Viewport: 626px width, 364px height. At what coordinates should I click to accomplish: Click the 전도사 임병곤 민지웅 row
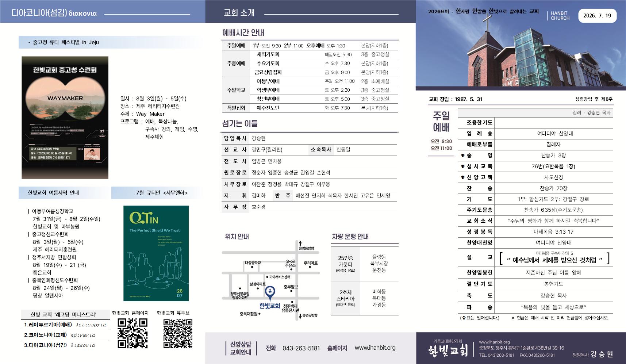tap(310, 161)
